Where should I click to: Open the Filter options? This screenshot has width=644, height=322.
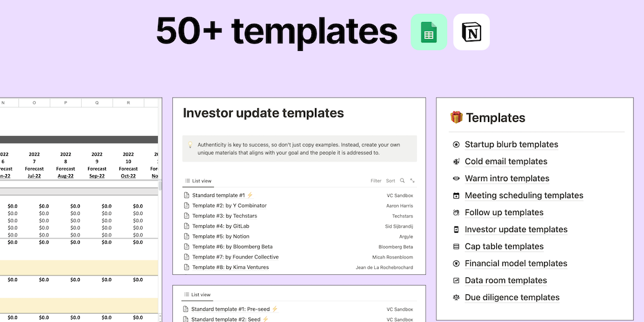(x=376, y=180)
